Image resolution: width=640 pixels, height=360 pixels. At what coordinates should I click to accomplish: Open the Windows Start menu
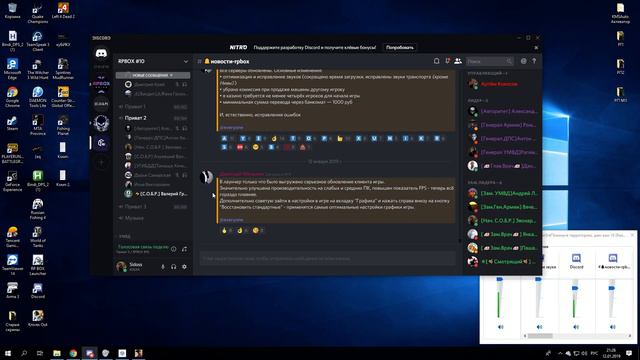click(x=8, y=353)
